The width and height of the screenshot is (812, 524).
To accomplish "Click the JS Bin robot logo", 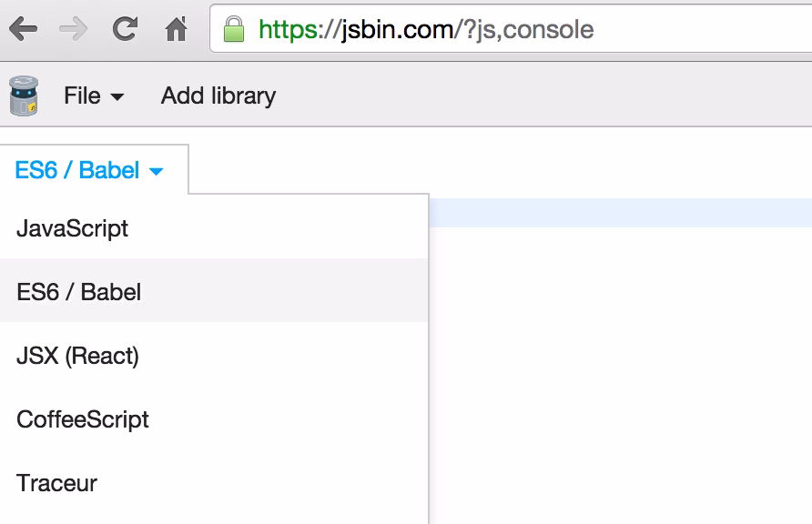I will [24, 96].
